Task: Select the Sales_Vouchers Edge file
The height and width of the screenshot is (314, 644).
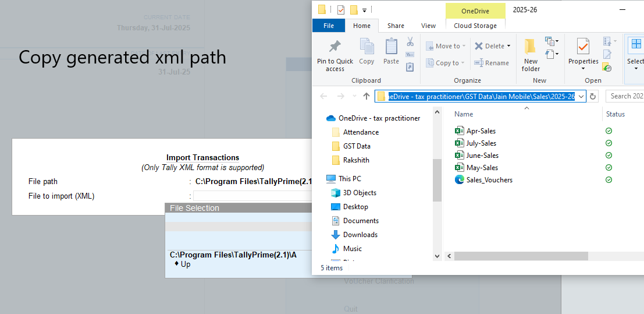Action: click(x=483, y=180)
